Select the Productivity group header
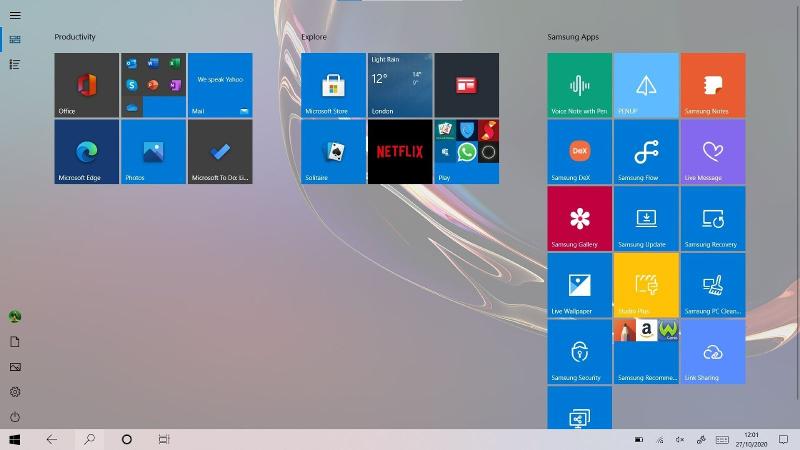 tap(75, 37)
